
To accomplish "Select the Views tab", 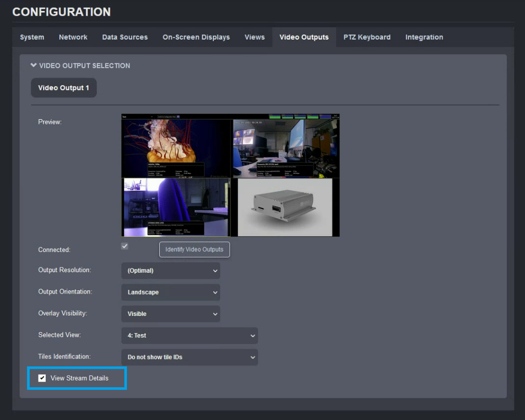I will pos(254,37).
